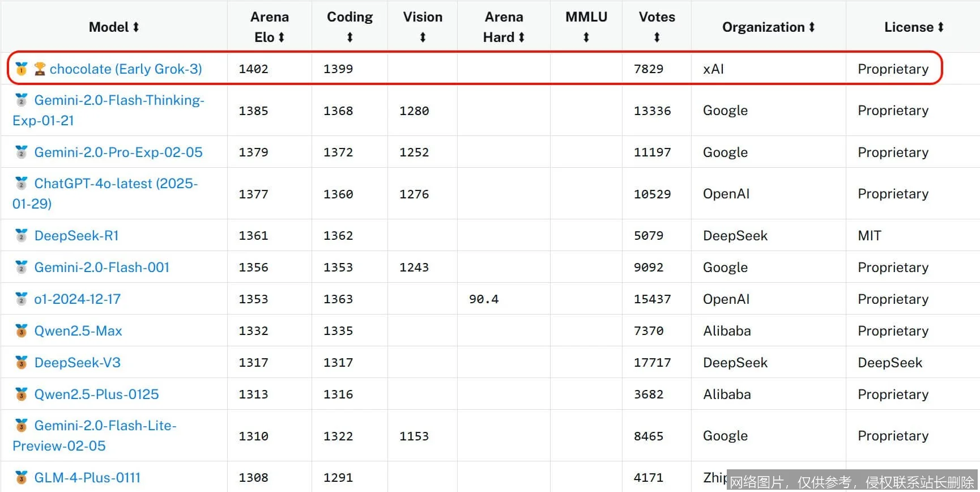
Task: Click the sort arrows beside Model header
Action: (136, 27)
